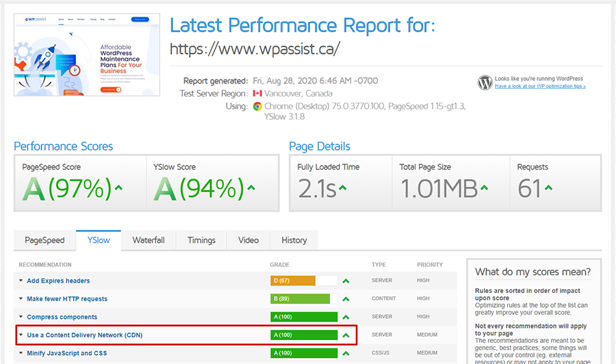Viewport: 616px width, 364px height.
Task: Click the GRADE column header
Action: [280, 265]
